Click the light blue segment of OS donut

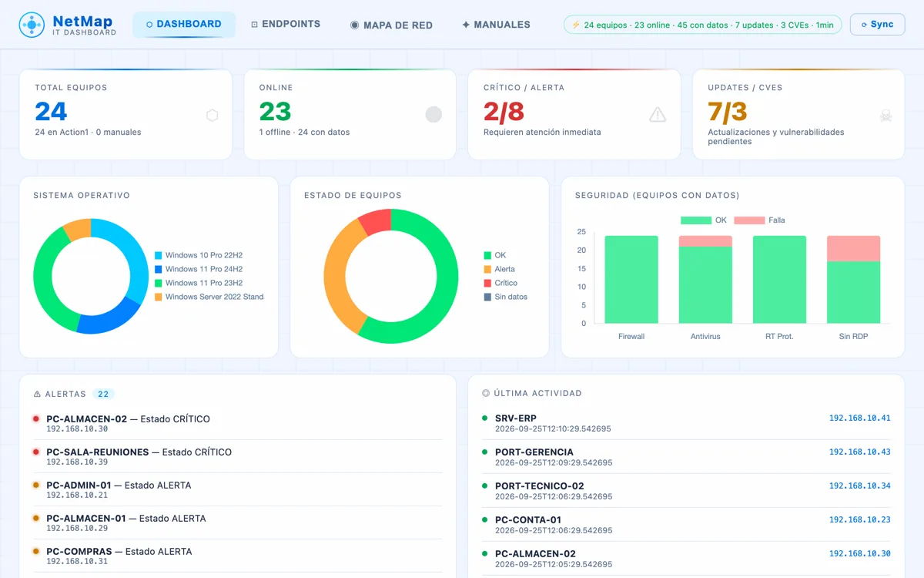coord(136,258)
